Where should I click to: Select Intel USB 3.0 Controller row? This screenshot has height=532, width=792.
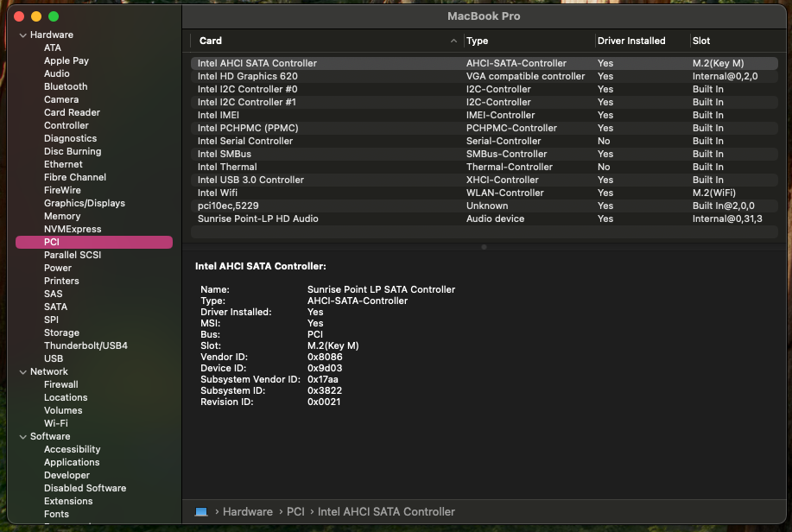tap(484, 180)
